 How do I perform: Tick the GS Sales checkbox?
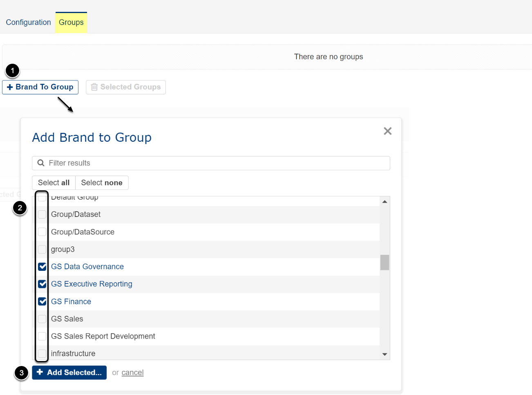tap(42, 319)
